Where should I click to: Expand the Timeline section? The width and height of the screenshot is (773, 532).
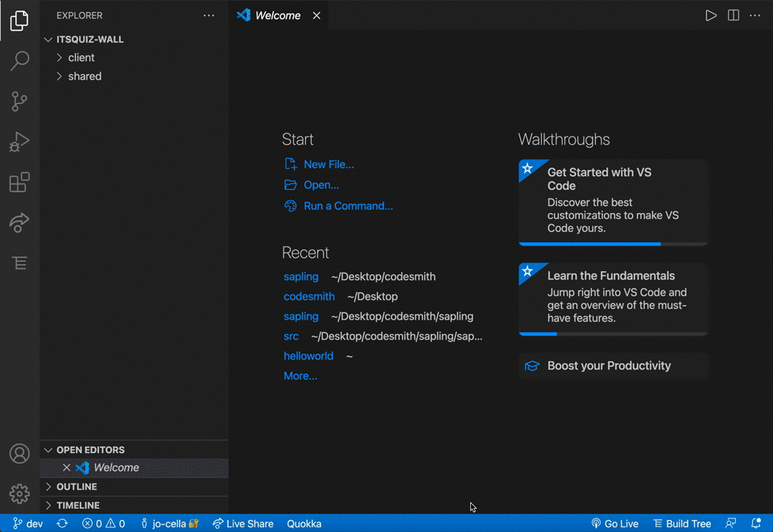(134, 505)
